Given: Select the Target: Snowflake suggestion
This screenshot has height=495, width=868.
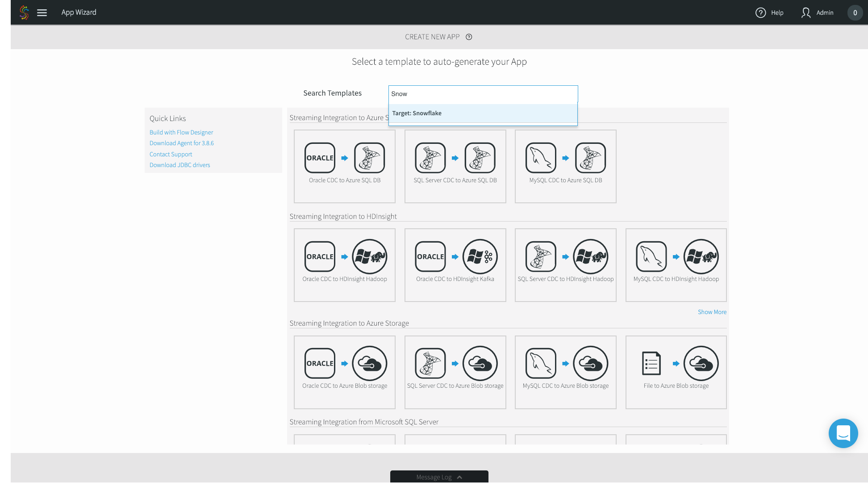Looking at the screenshot, I should pos(483,113).
